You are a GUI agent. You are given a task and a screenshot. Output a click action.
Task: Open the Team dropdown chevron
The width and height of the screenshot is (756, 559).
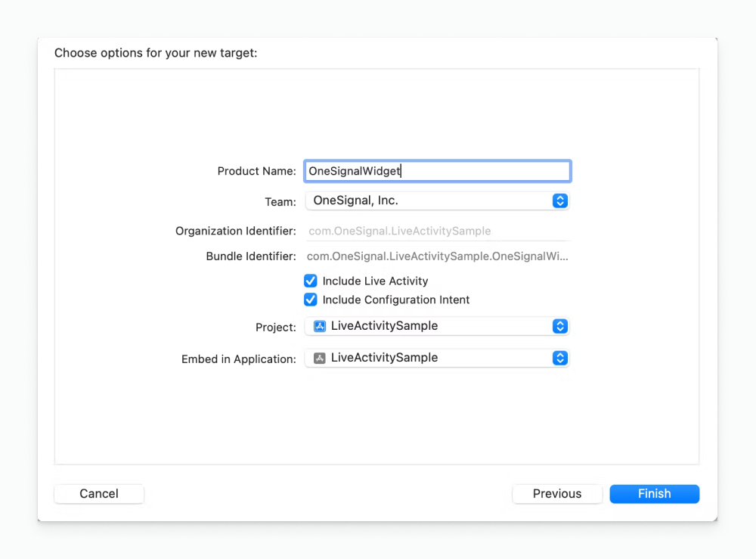point(559,201)
